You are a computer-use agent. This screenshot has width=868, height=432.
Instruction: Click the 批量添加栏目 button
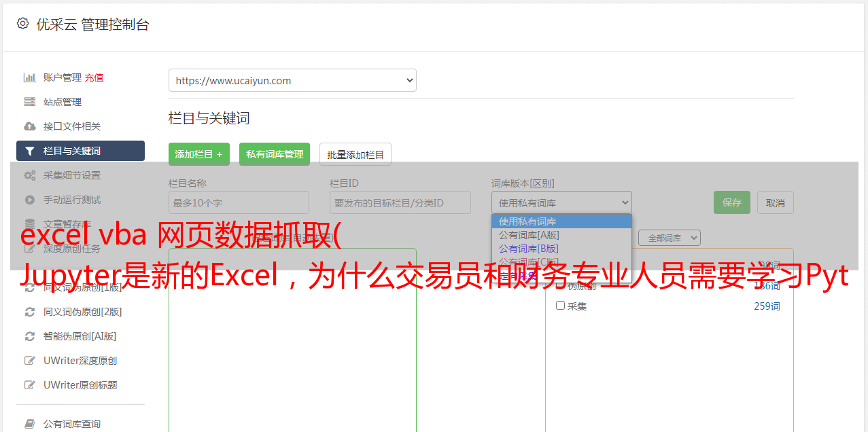click(355, 154)
